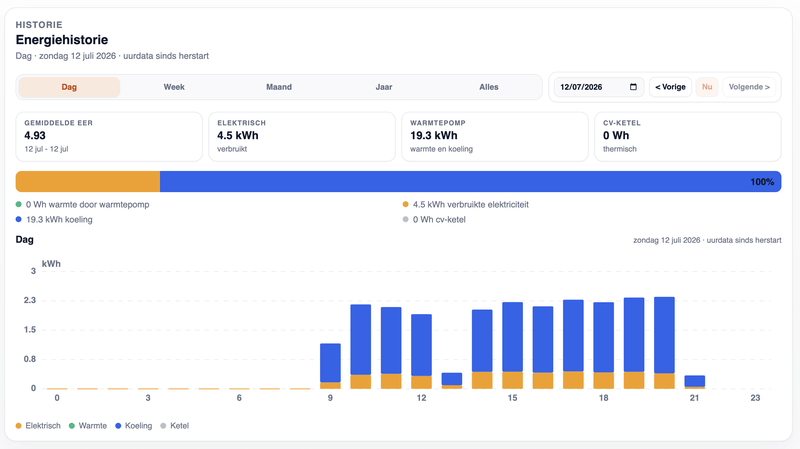The width and height of the screenshot is (800, 449).
Task: Select the Alles period tab
Action: 489,87
